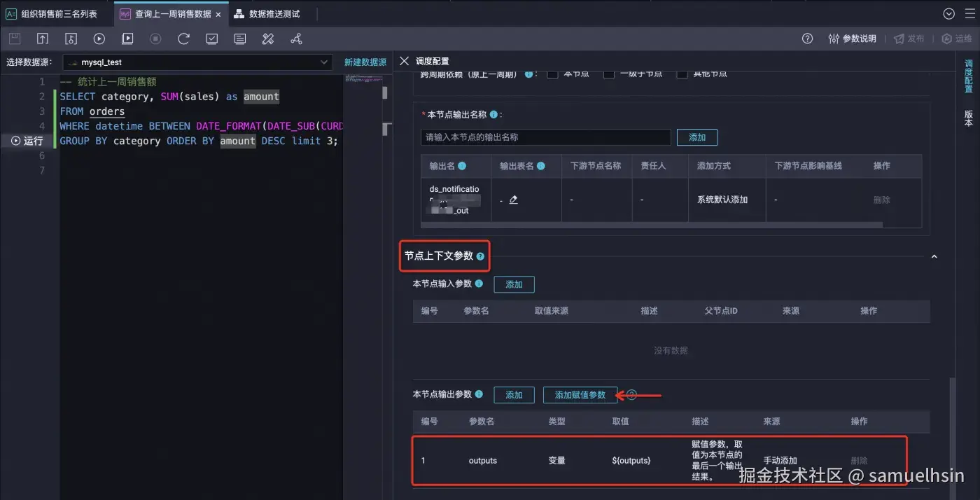This screenshot has height=500, width=980.
Task: Select the 查询上一周销售数据 tab
Action: (x=172, y=14)
